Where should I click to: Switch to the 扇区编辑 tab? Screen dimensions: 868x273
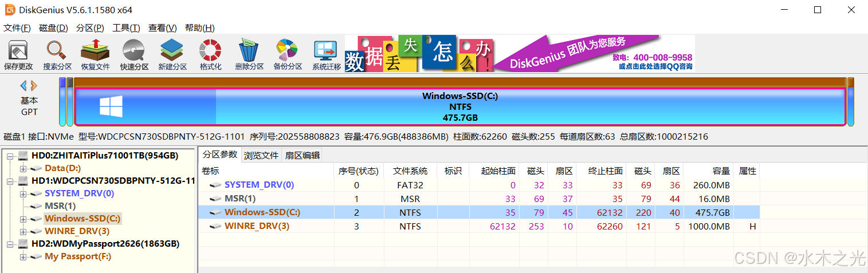point(303,155)
